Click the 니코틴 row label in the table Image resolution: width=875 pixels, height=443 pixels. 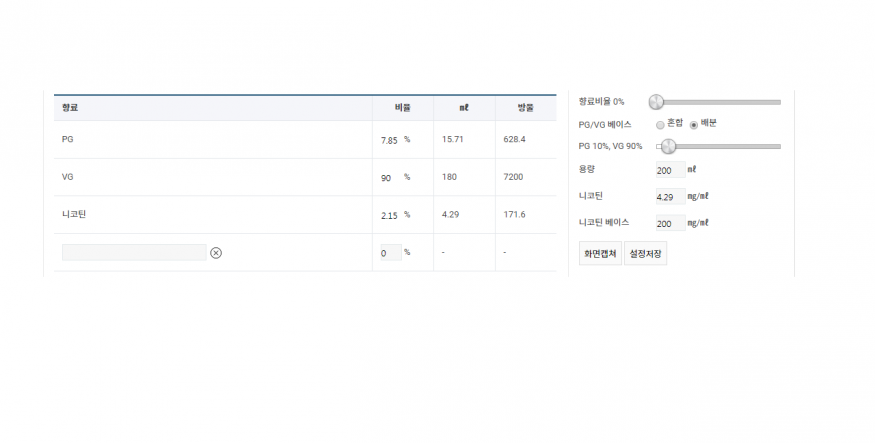(x=72, y=214)
